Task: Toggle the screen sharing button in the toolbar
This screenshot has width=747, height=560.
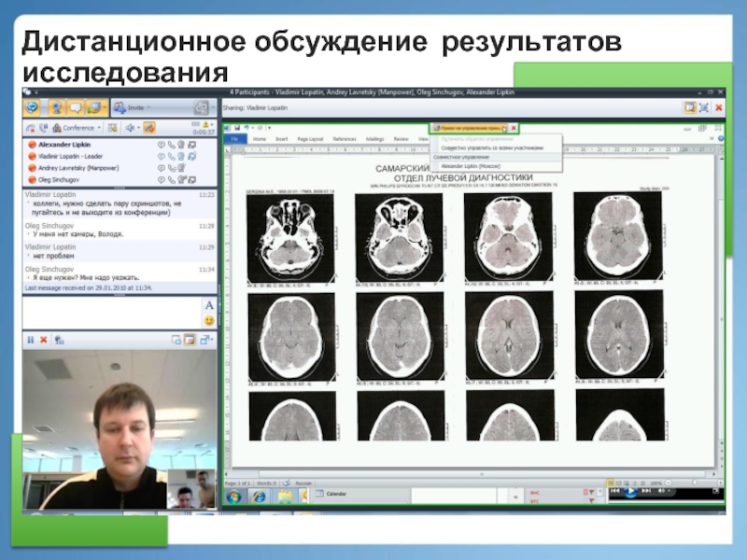Action: click(x=94, y=108)
